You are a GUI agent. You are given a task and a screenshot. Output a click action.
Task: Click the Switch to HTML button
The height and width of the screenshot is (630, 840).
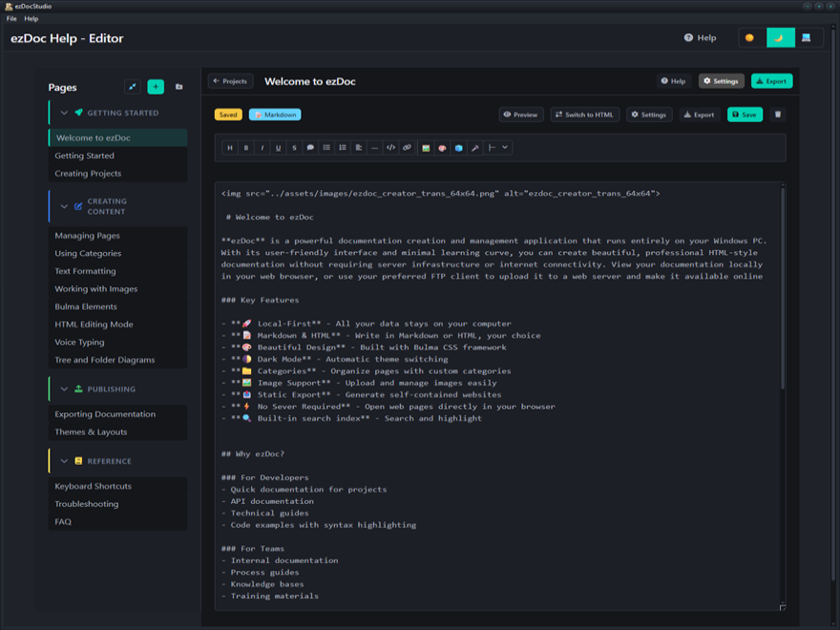[584, 115]
